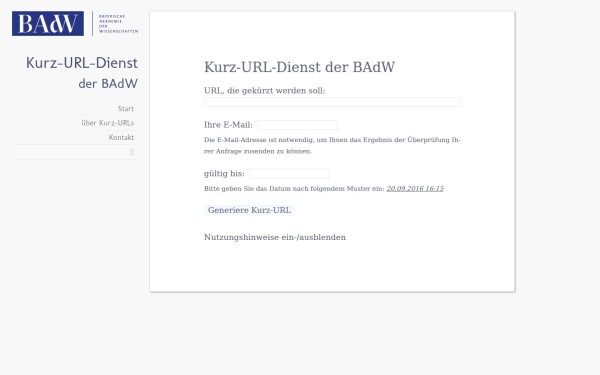Click the small icon below Kontakt

pos(132,152)
